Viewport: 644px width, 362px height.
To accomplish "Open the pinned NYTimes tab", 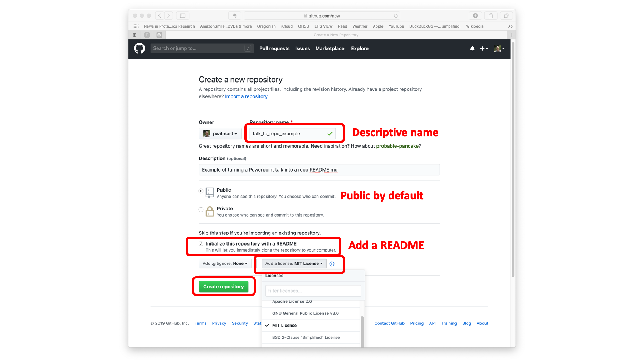I will pos(135,35).
